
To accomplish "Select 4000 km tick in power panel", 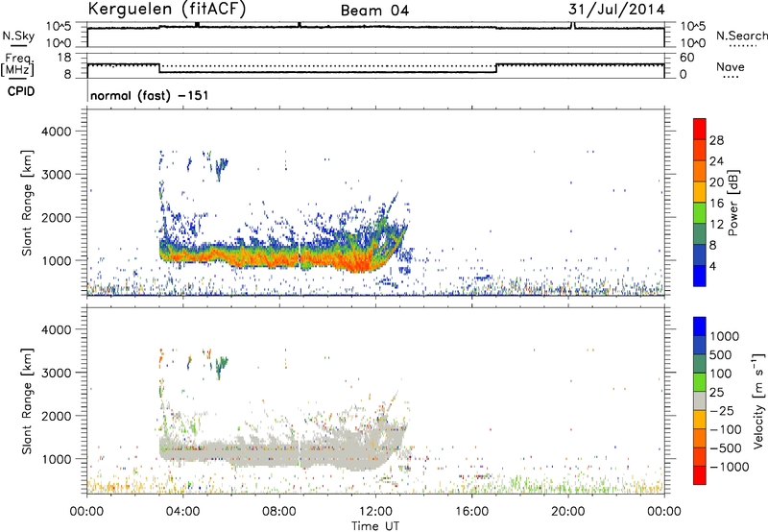I will click(56, 132).
